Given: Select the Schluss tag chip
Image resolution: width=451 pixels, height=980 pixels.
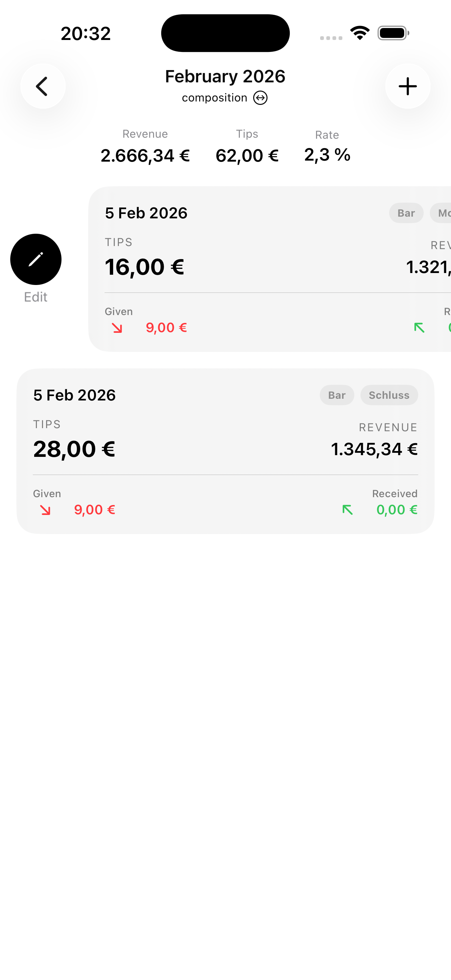Looking at the screenshot, I should pyautogui.click(x=389, y=395).
